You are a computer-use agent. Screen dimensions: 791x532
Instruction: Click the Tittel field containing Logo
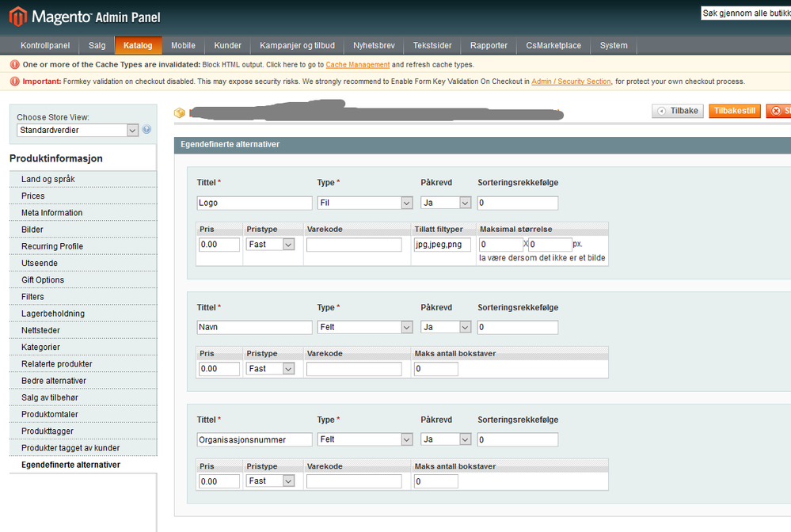pos(255,203)
